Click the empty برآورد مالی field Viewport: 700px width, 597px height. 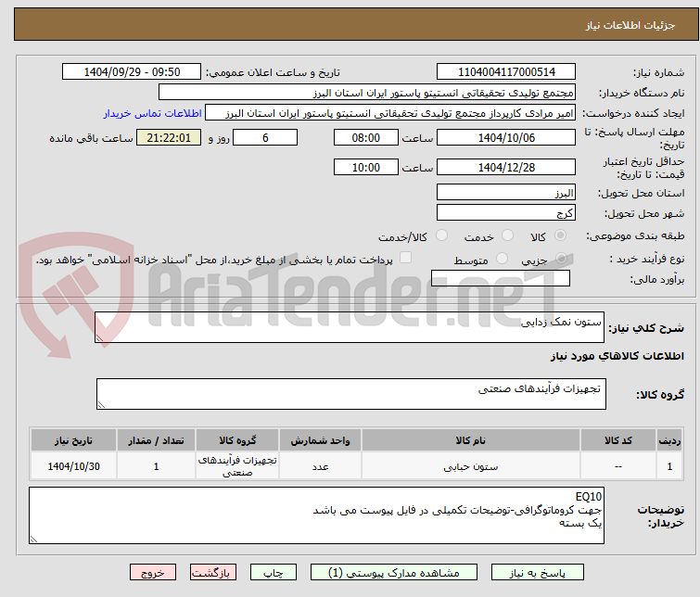(501, 278)
